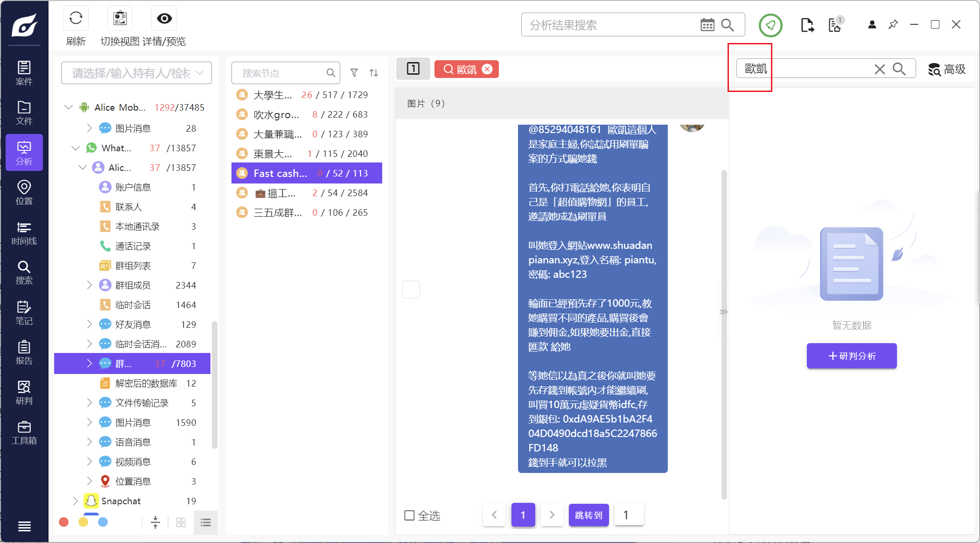Click the green send/share icon
980x543 pixels.
tap(770, 26)
